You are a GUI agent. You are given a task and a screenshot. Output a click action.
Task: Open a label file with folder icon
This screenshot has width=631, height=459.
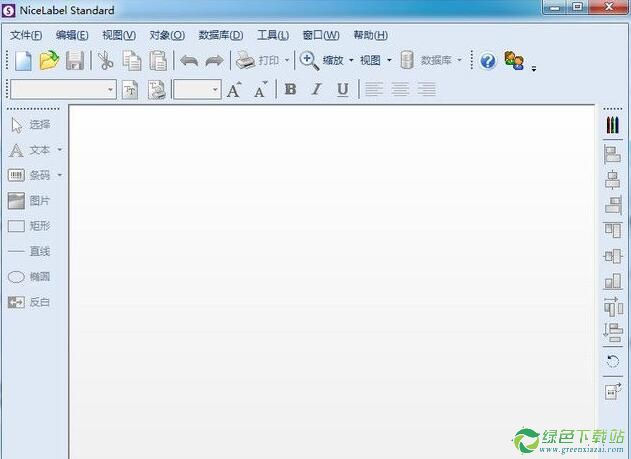click(x=49, y=61)
